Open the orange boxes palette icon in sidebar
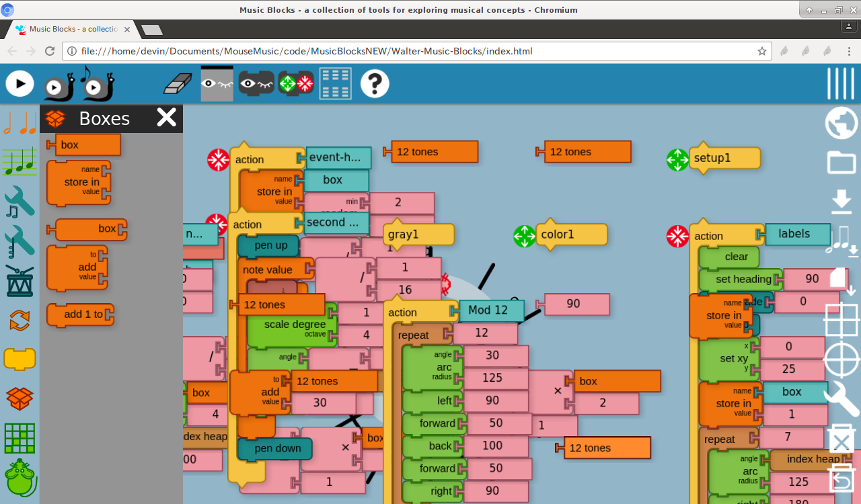Screen dimensions: 861x504 coord(20,398)
